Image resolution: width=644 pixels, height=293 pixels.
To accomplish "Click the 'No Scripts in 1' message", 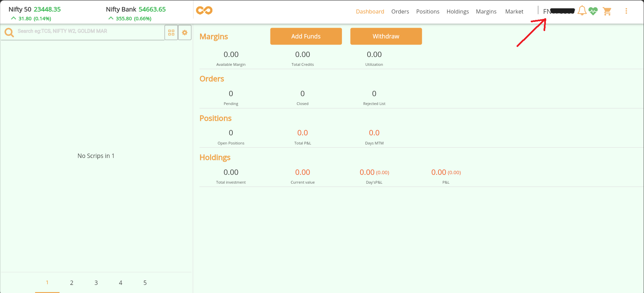I will pyautogui.click(x=96, y=156).
